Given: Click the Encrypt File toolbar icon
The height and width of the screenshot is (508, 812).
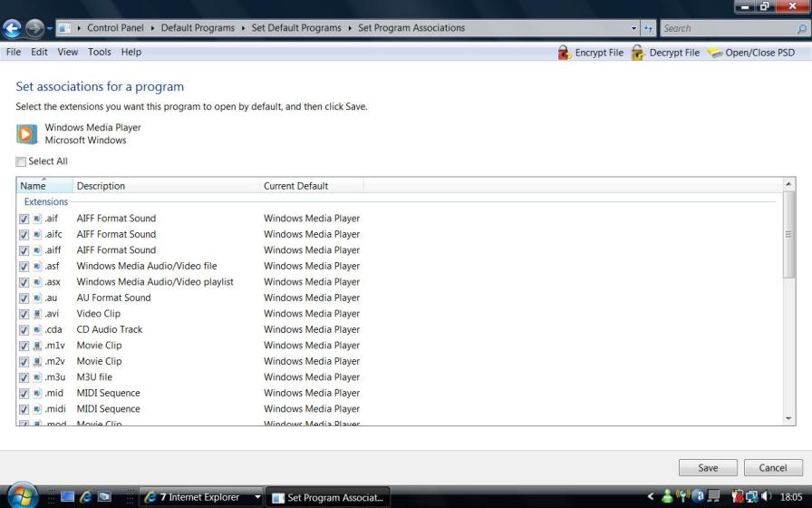Looking at the screenshot, I should (565, 53).
